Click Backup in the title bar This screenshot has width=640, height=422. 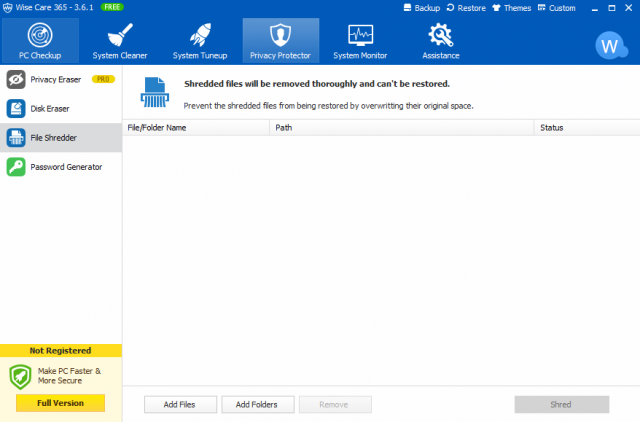point(422,8)
